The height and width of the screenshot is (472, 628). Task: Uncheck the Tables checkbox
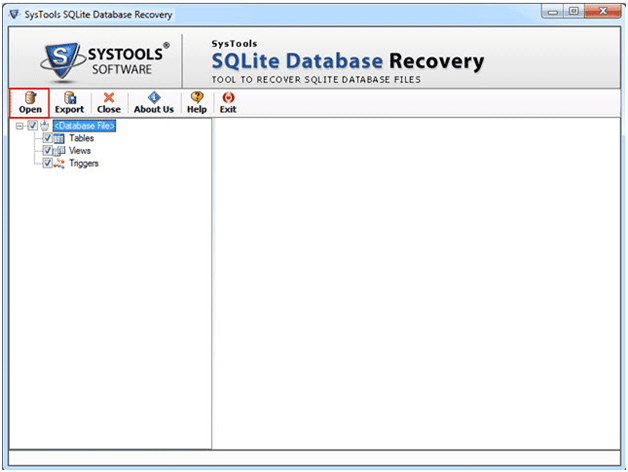48,138
